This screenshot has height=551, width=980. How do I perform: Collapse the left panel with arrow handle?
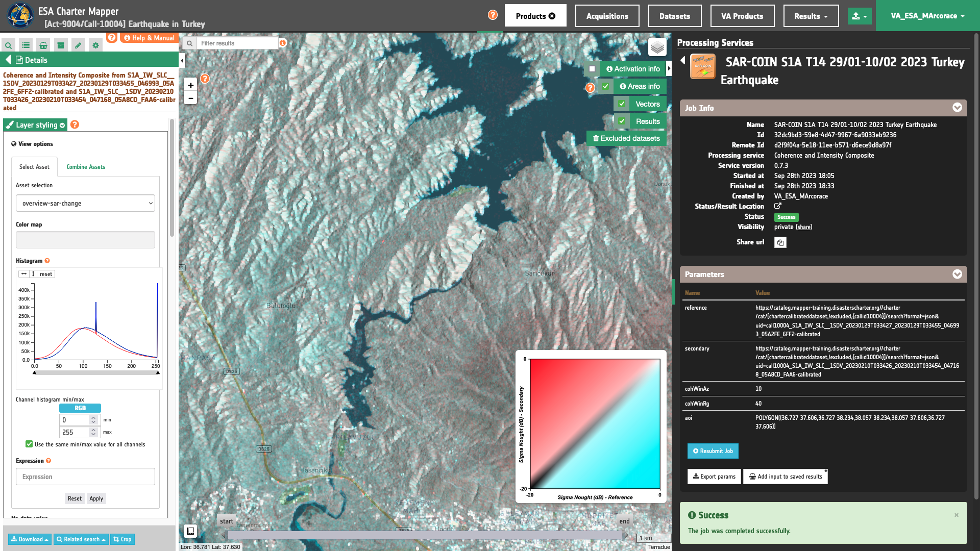[182, 61]
